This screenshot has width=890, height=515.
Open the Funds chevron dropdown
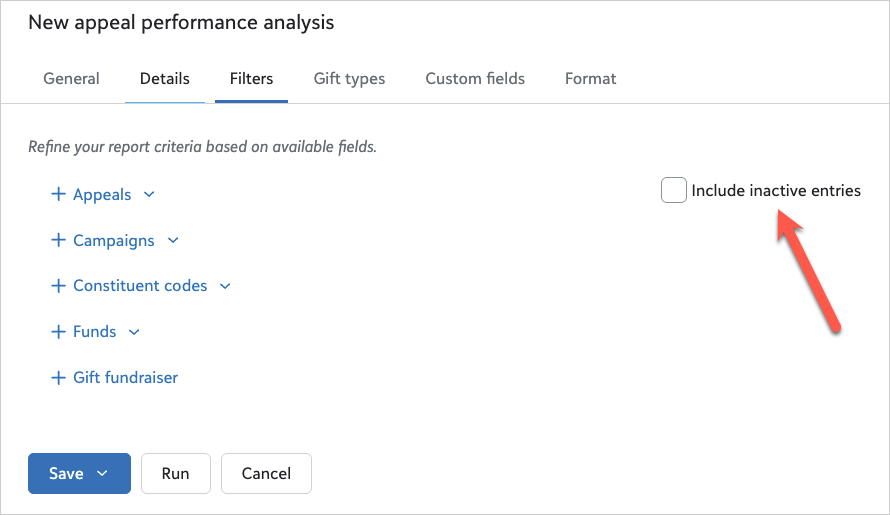click(x=134, y=332)
